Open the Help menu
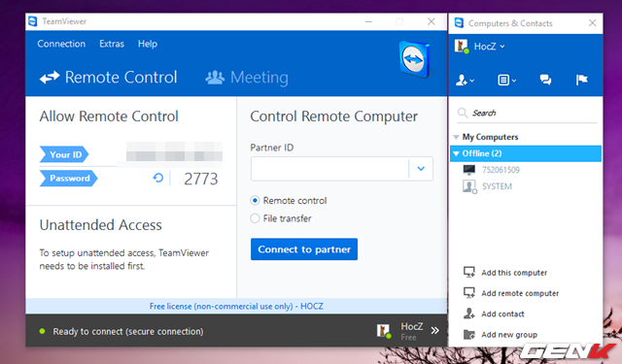Viewport: 622px width, 364px height. click(148, 44)
